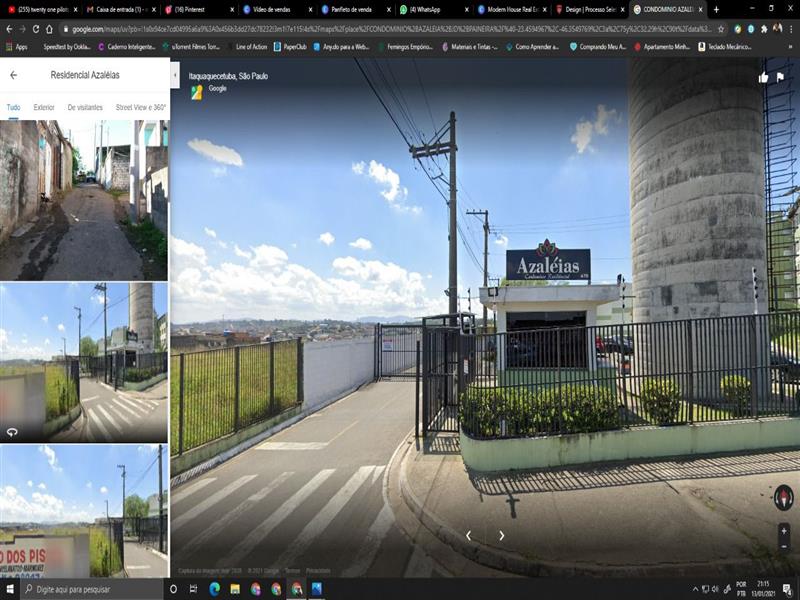Zoom in on the street view image
800x600 pixels.
(784, 531)
